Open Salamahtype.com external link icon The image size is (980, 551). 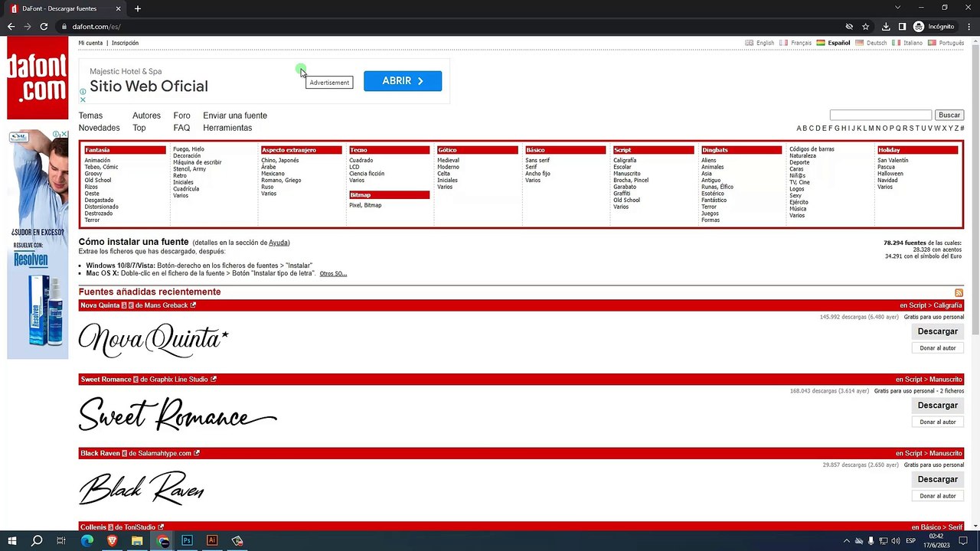click(197, 453)
